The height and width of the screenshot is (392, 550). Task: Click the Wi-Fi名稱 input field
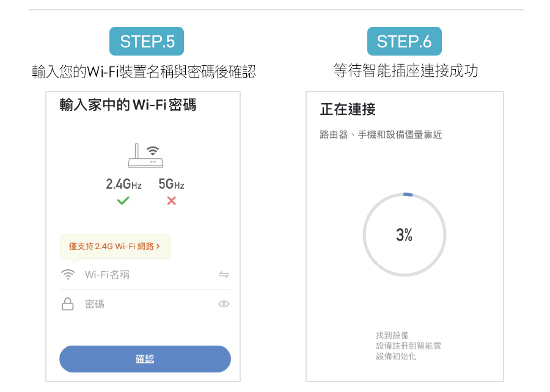point(145,275)
